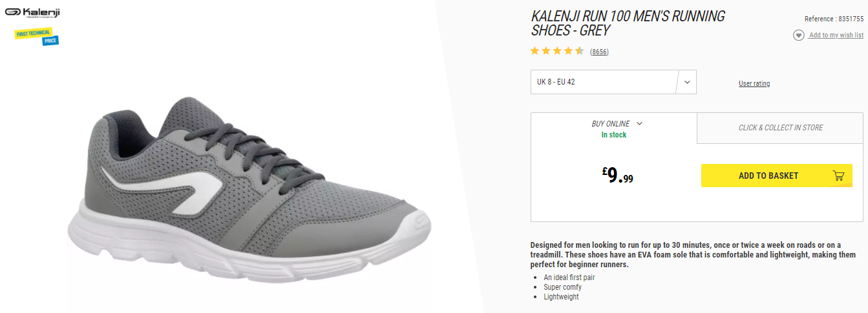The image size is (868, 313).
Task: Open the 8656 reviews count link
Action: (x=599, y=52)
